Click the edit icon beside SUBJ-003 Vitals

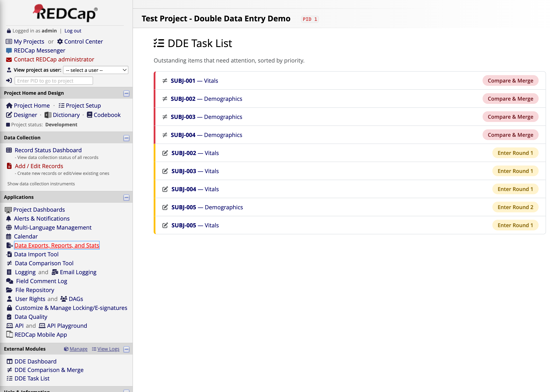[x=165, y=171]
